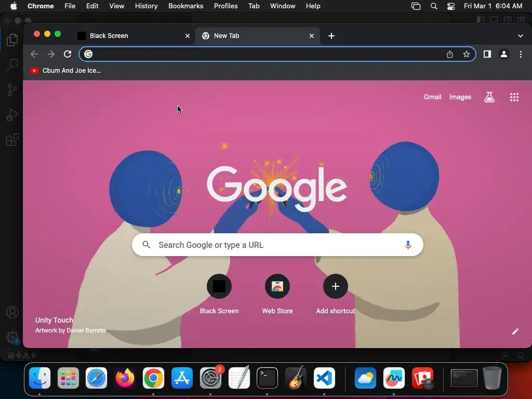Open App Store from the Dock
This screenshot has height=399, width=532.
182,378
